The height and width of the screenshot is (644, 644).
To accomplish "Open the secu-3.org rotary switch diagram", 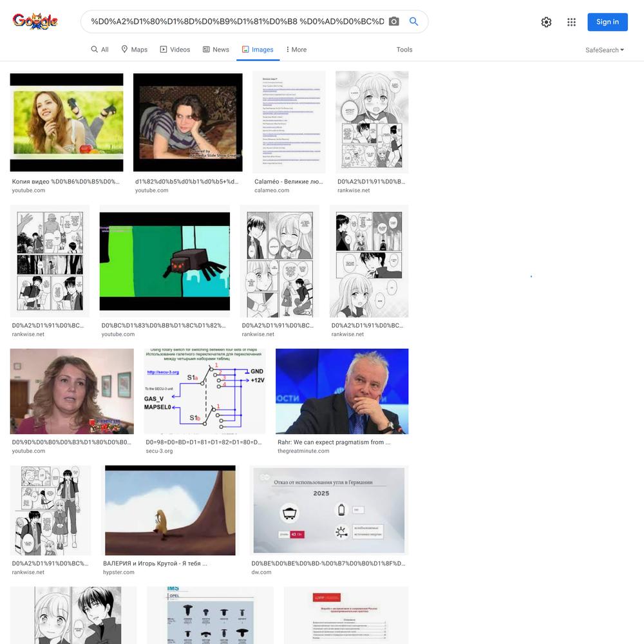I will [205, 391].
